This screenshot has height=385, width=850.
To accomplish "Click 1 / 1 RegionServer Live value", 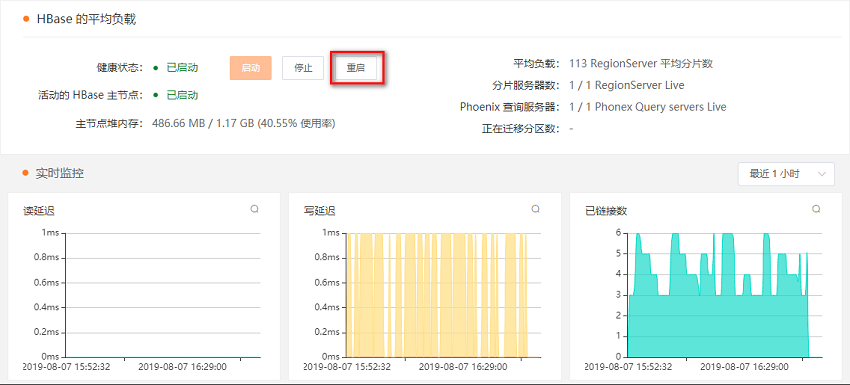I will (x=627, y=85).
